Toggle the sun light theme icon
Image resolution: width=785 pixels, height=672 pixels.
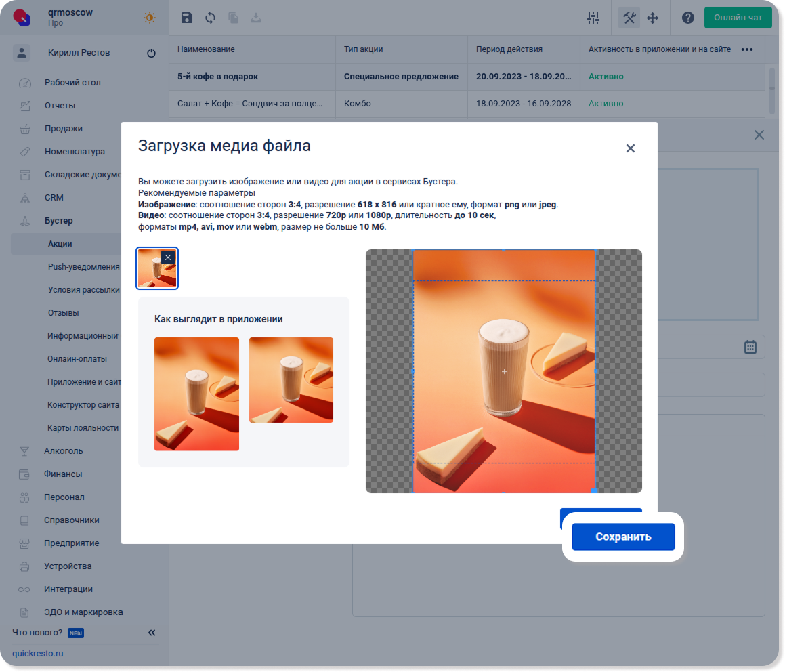point(150,18)
